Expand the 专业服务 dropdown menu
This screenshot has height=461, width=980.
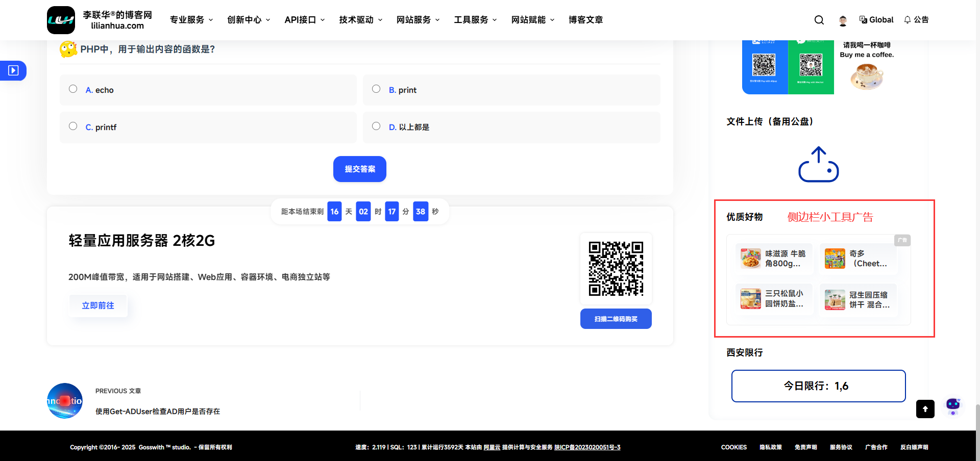pos(191,20)
